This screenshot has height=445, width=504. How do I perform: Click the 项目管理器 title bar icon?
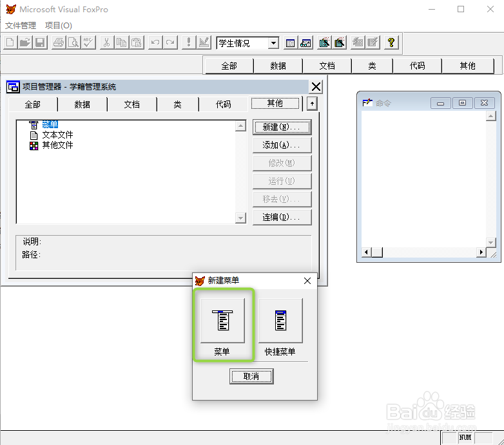point(13,87)
